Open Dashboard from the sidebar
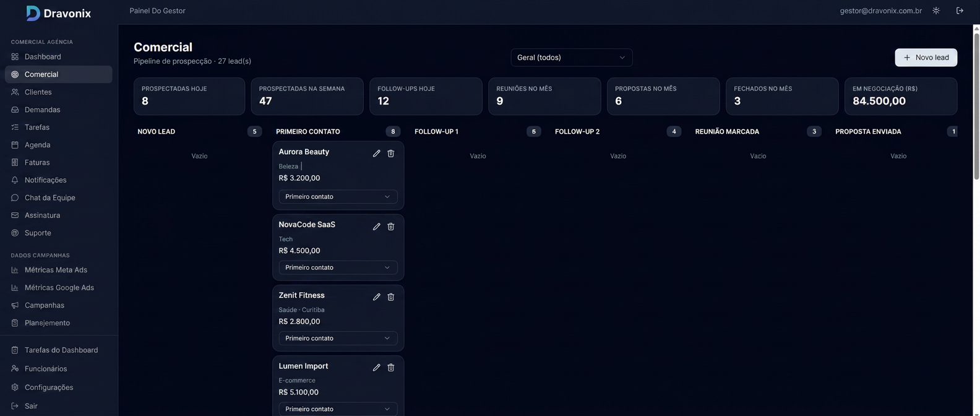 [59, 56]
